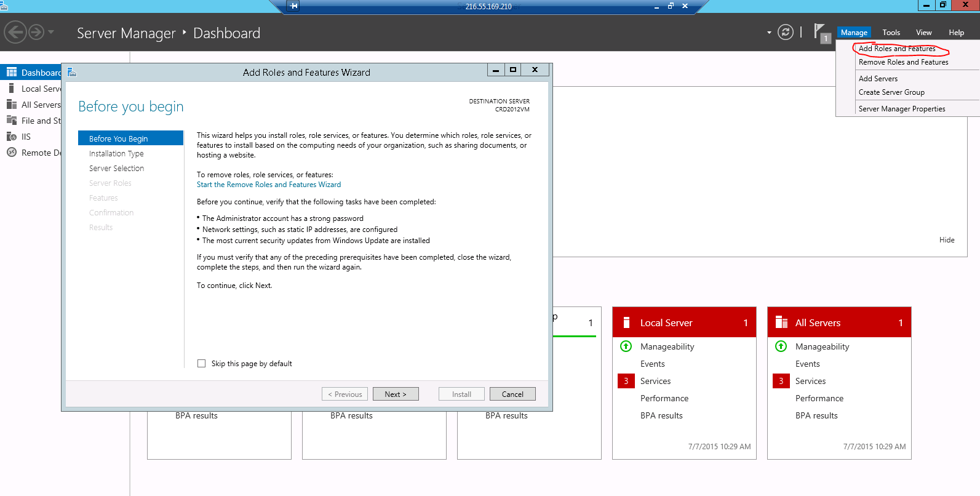Go to Before You Begin wizard step
The width and height of the screenshot is (980, 496).
(x=130, y=138)
